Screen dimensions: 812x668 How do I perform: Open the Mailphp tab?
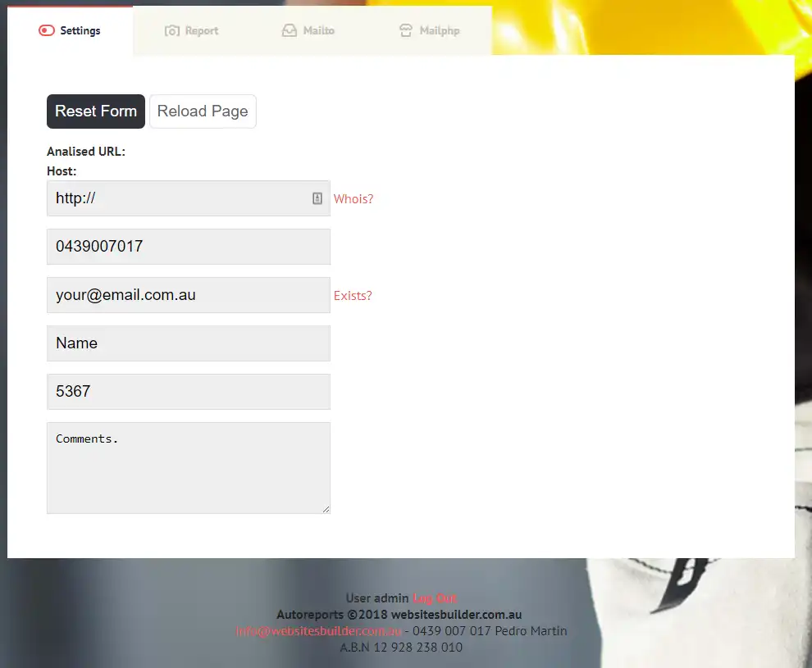coord(429,30)
